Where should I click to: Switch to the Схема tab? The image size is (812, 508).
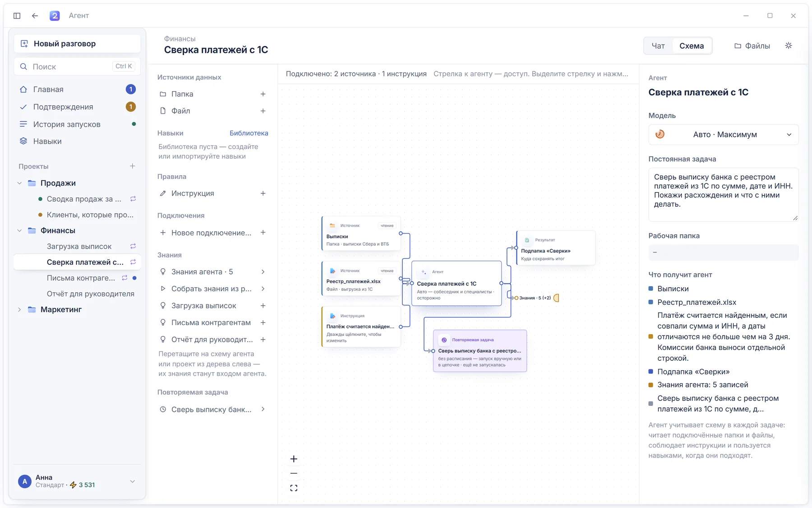coord(692,46)
